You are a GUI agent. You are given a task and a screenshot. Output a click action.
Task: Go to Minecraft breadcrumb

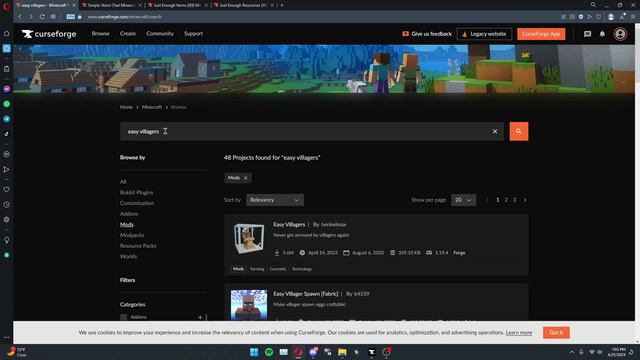pyautogui.click(x=152, y=107)
